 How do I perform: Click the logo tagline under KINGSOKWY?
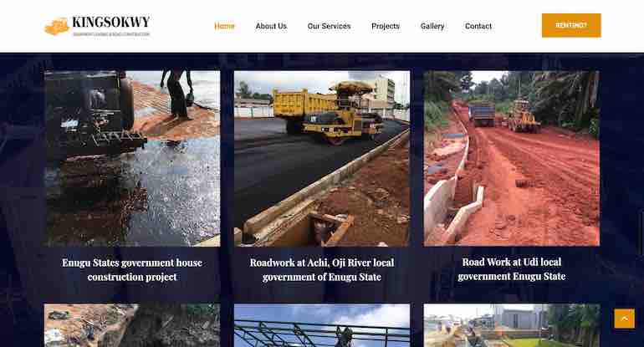point(111,34)
